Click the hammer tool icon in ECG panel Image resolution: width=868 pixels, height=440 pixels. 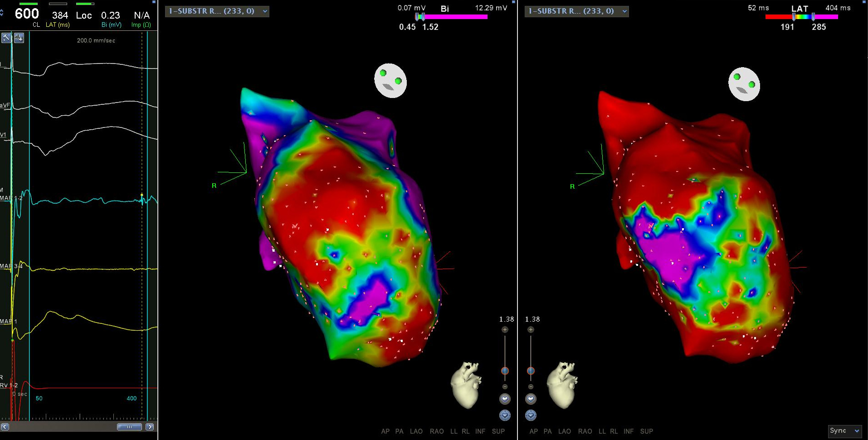pyautogui.click(x=6, y=38)
